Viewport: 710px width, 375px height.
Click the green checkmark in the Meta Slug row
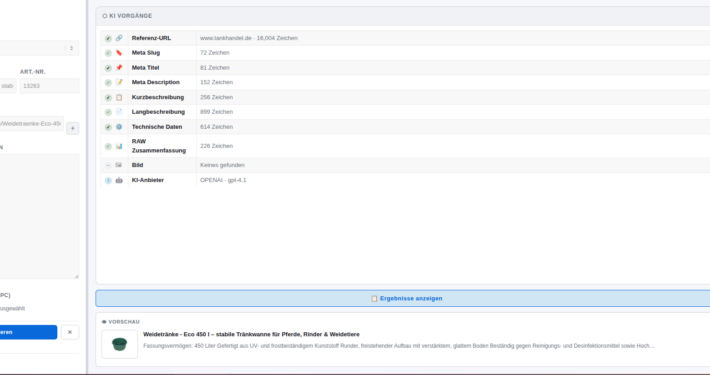[108, 53]
